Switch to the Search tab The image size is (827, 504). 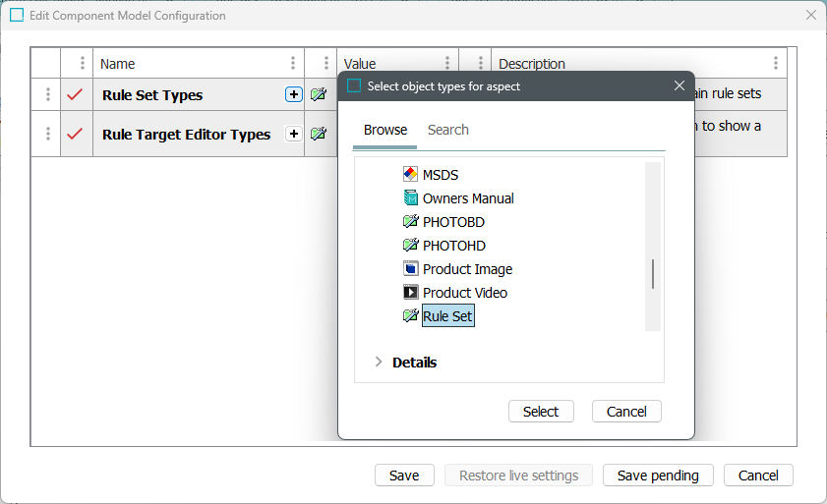(447, 130)
